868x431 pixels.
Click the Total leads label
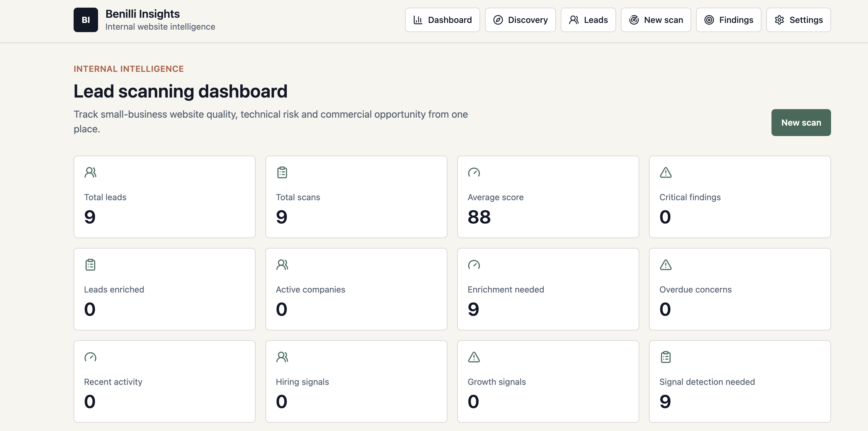(x=105, y=197)
